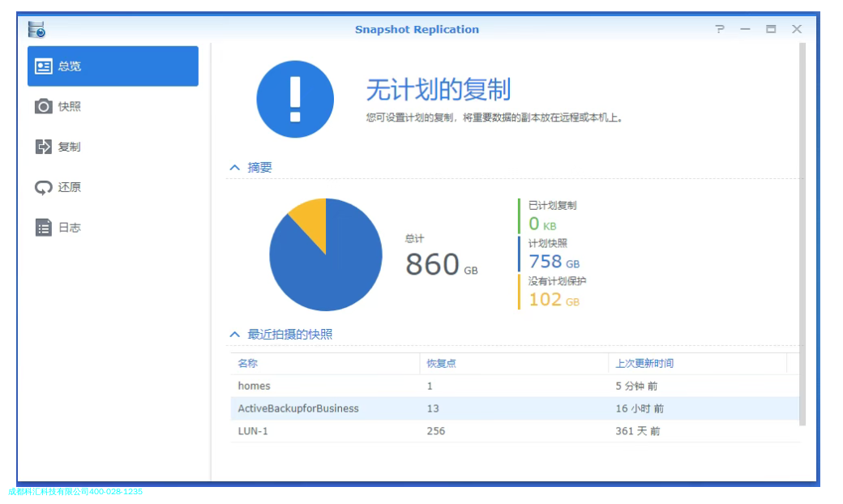Click the '5 分钟 前' update time
Image resolution: width=843 pixels, height=504 pixels.
click(636, 386)
